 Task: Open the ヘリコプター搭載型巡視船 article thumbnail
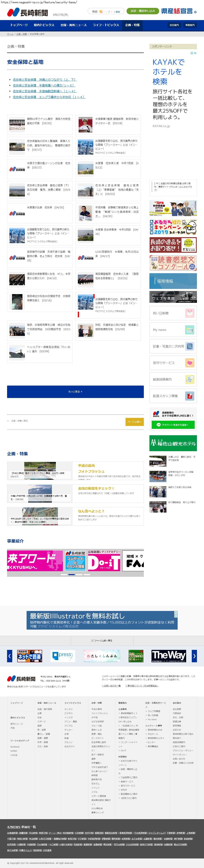click(x=17, y=353)
